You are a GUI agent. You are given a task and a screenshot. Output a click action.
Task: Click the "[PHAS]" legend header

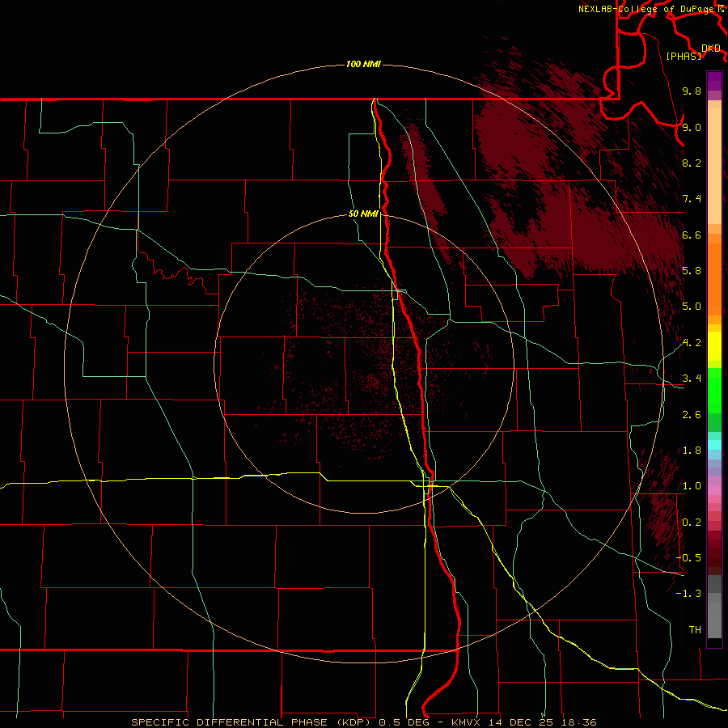(x=684, y=56)
